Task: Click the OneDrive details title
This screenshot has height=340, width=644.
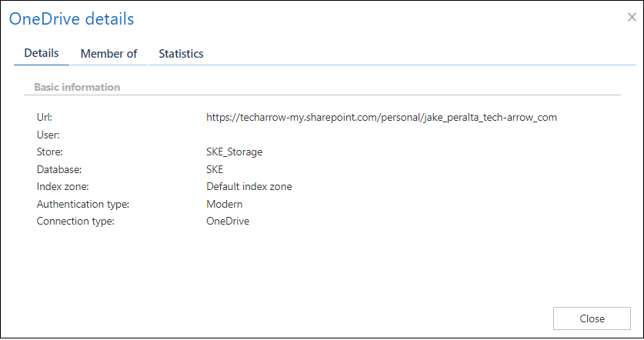Action: coord(72,18)
